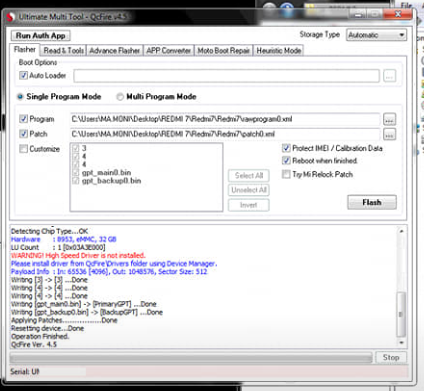Viewport: 424px width, 391px height.
Task: Click the rawprogram0.xml path field
Action: [x=225, y=119]
